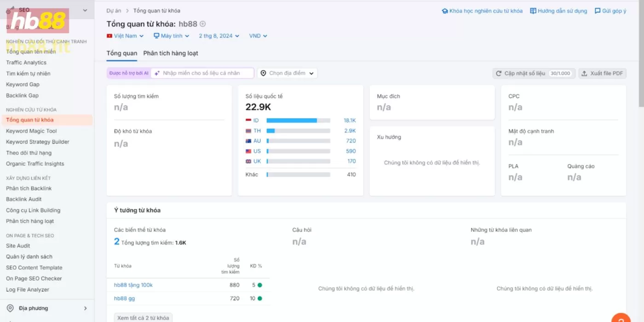
Task: Click the 2.9K Thailand volume value
Action: [350, 131]
